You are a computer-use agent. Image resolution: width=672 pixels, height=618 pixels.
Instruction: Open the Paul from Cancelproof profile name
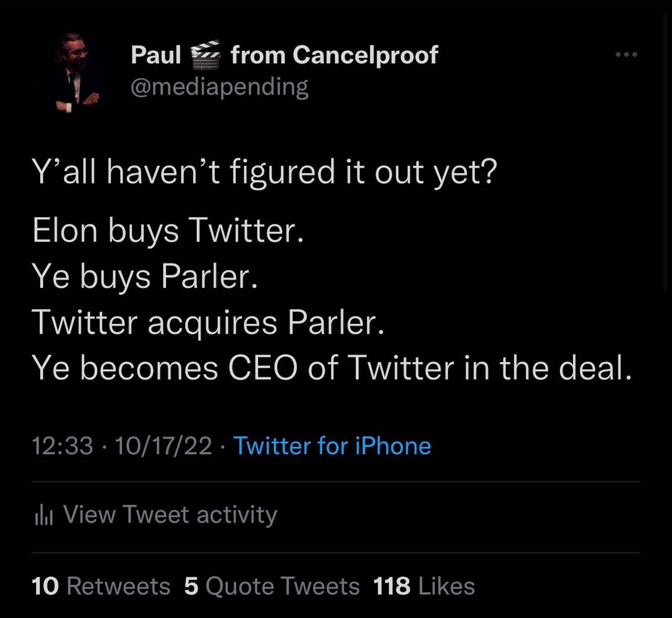(284, 54)
